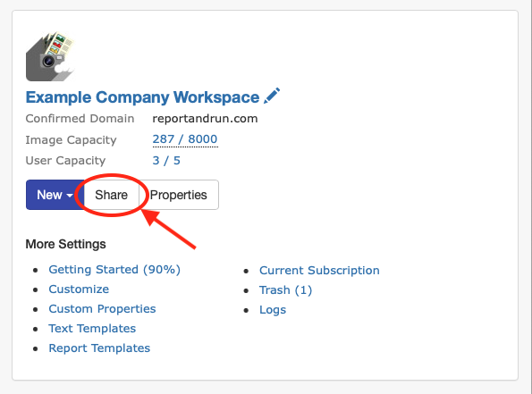Open the workspace Properties button
Screen dimensions: 532x394
coord(179,195)
